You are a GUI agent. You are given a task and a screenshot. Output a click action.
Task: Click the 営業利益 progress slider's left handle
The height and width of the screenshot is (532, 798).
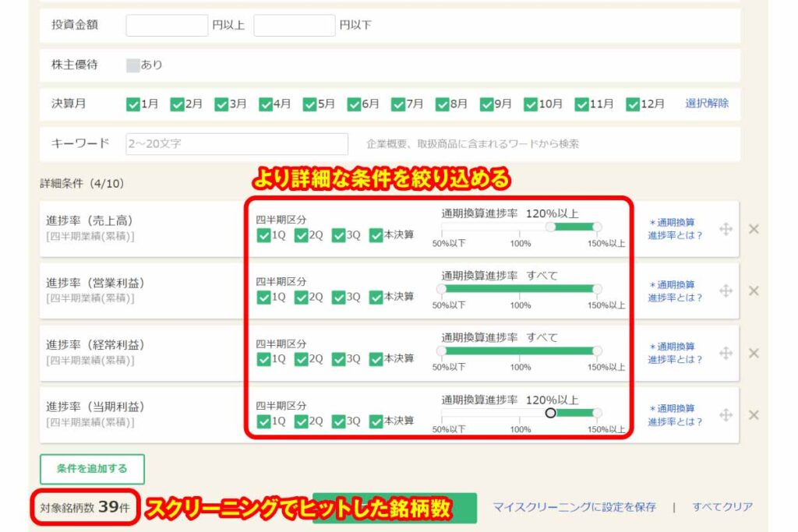tap(442, 289)
